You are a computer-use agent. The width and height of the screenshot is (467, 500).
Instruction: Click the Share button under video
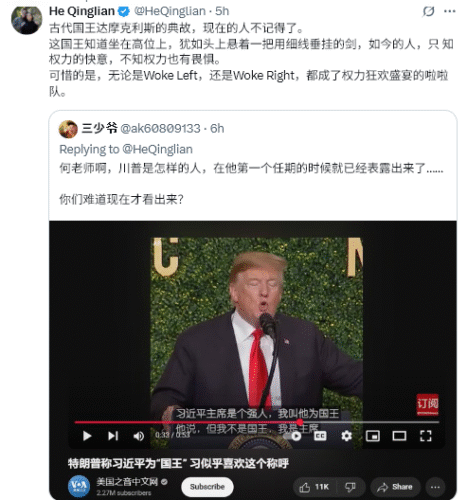tap(395, 487)
